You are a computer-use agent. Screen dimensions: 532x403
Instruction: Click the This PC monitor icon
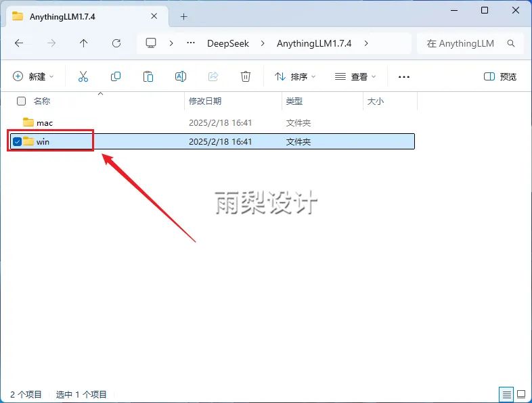151,43
